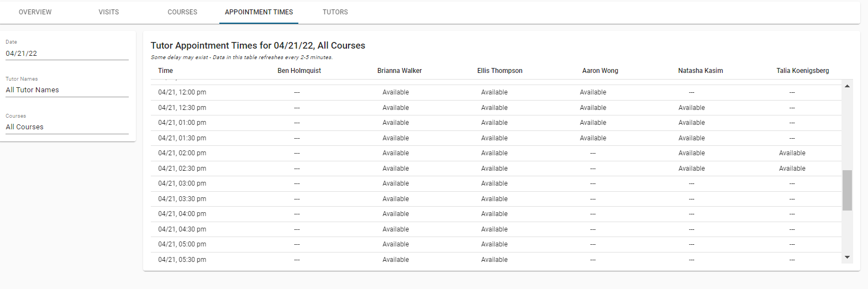Image resolution: width=868 pixels, height=289 pixels.
Task: Open the All Courses filter dropdown
Action: 67,127
